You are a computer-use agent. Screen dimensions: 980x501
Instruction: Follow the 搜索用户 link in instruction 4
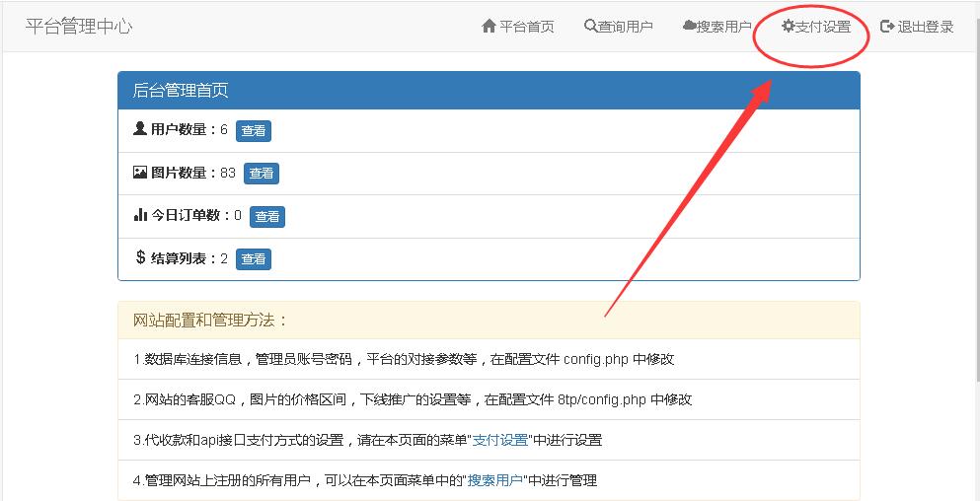(x=495, y=480)
